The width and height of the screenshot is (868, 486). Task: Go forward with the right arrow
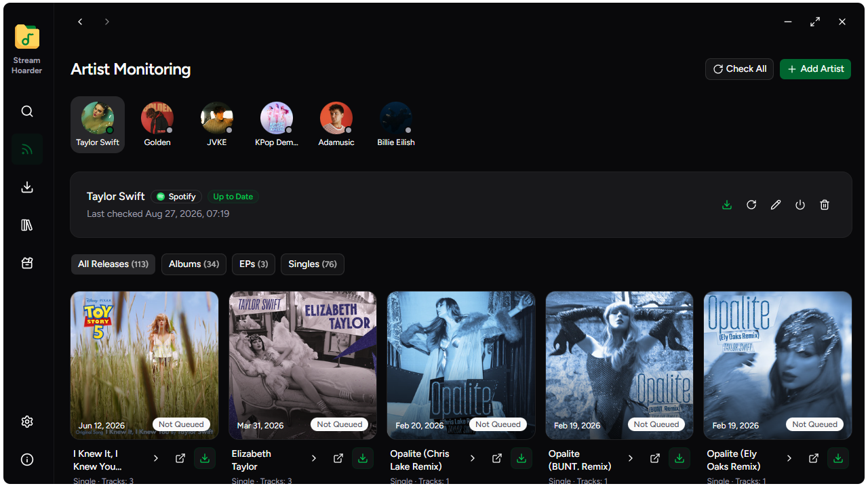[107, 22]
